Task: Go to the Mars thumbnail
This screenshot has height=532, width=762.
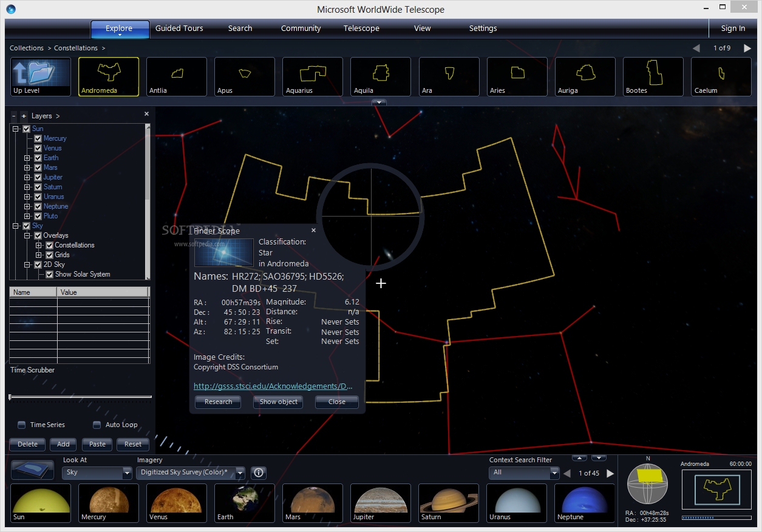Action: [313, 503]
